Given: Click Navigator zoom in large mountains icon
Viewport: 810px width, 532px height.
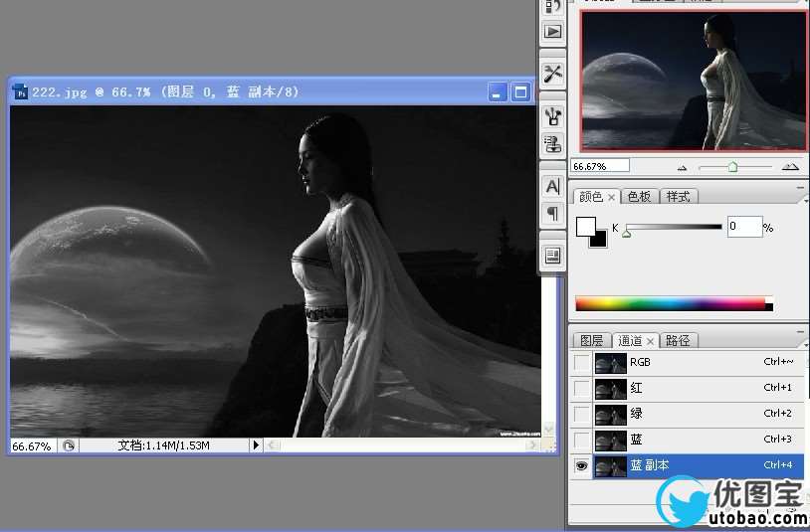Looking at the screenshot, I should tap(790, 167).
